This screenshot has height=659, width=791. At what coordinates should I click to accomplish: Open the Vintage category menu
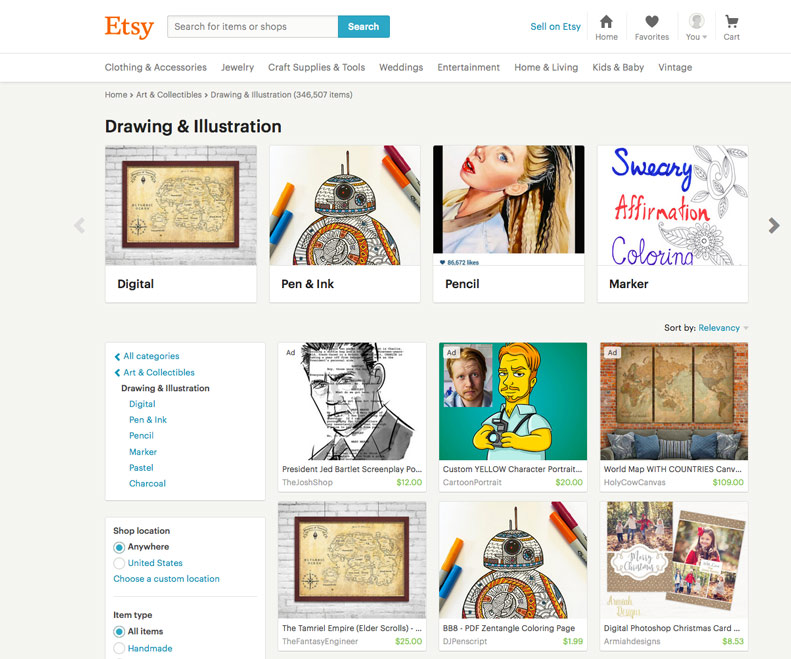click(x=675, y=68)
